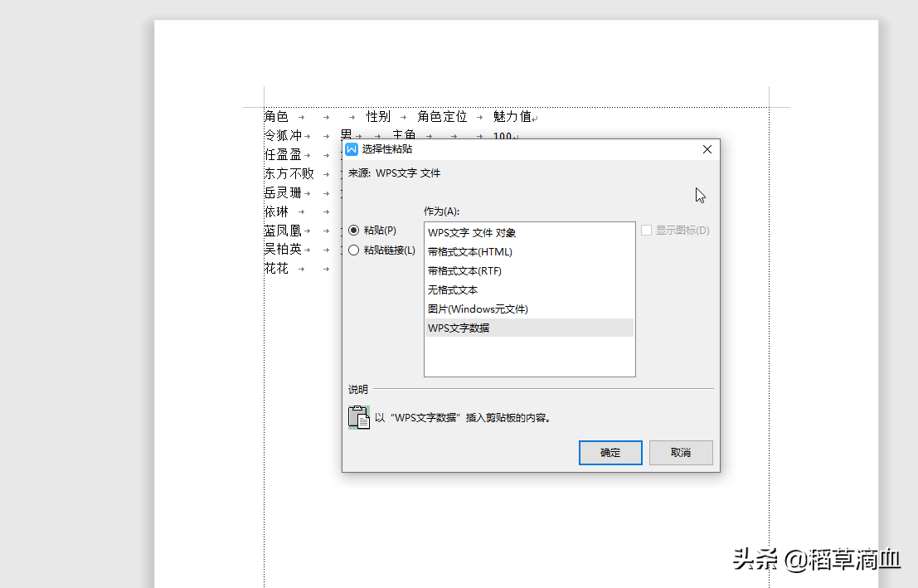Click the 花花 text line in document

276,268
